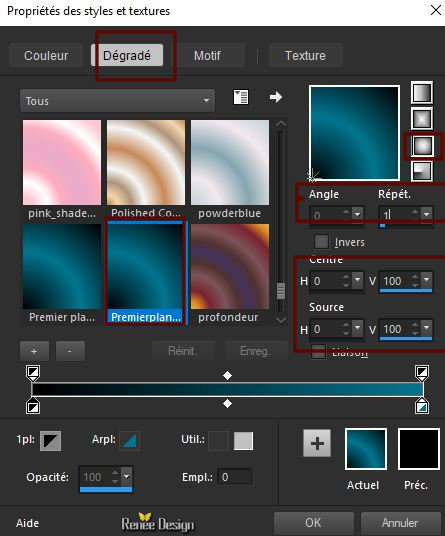Click the Annuler button

tap(400, 523)
